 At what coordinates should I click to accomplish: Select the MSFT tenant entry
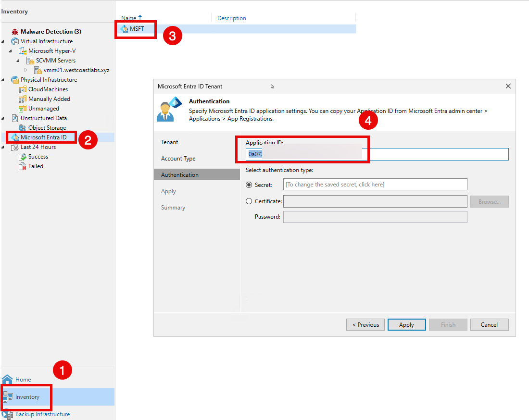137,29
